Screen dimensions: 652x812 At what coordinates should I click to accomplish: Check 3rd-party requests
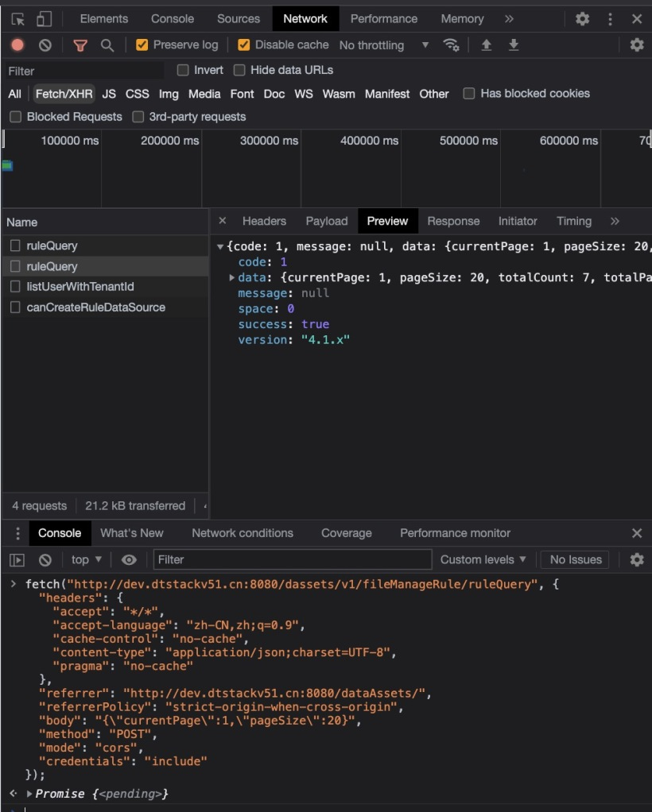[138, 117]
